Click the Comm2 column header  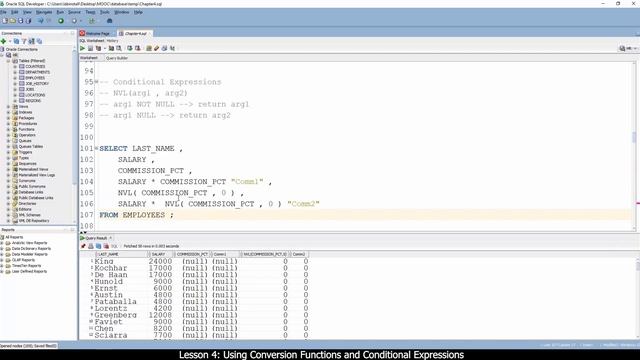pos(299,254)
